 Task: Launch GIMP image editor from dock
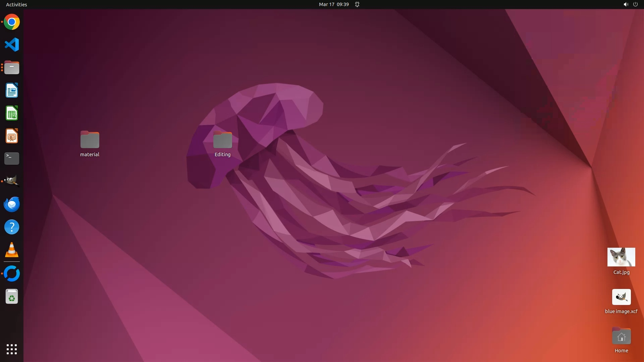12,181
